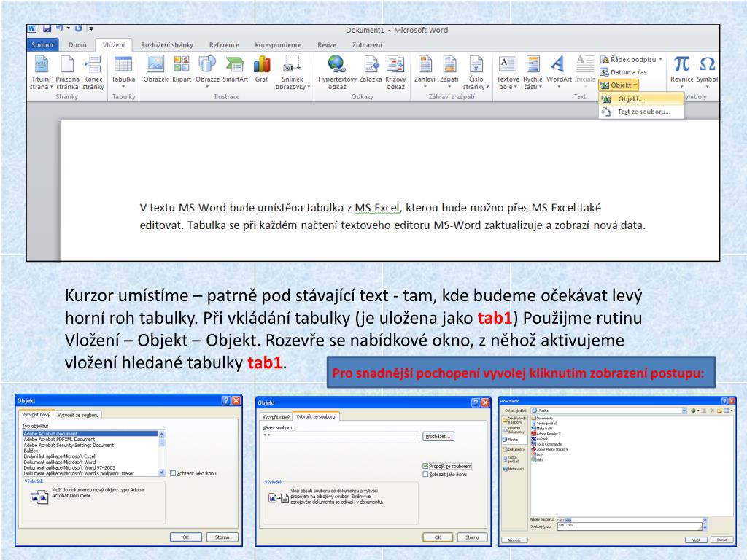The image size is (747, 560).
Task: Click Storno in the Procházet dialog
Action: (x=722, y=540)
